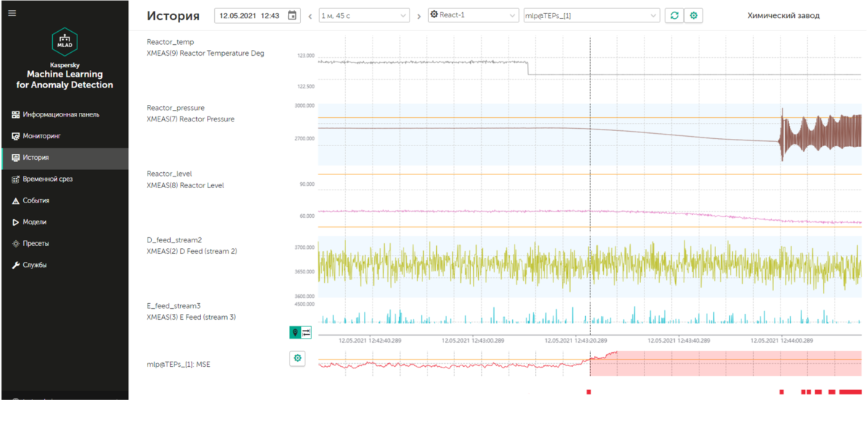Click the refresh button in the toolbar
The image size is (868, 437).
[674, 16]
